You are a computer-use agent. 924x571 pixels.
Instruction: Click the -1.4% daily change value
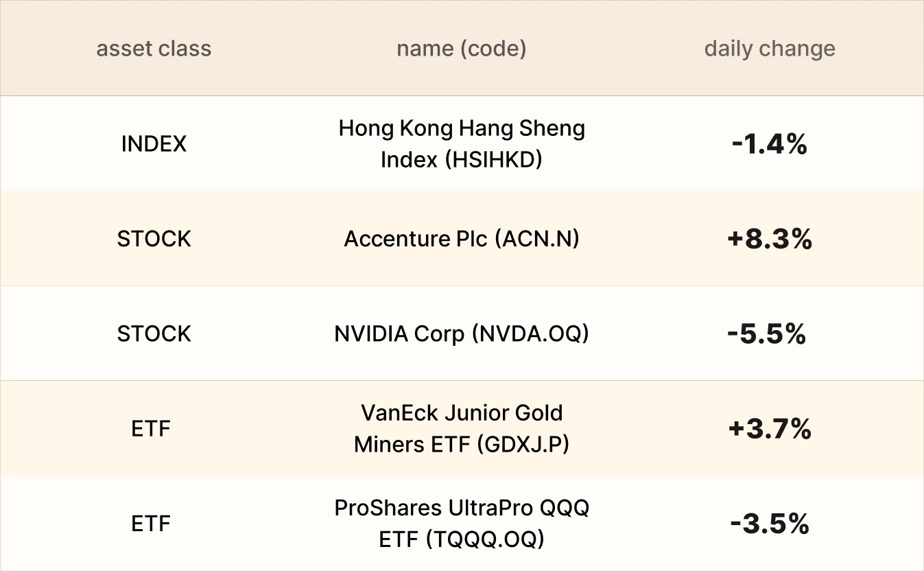770,145
